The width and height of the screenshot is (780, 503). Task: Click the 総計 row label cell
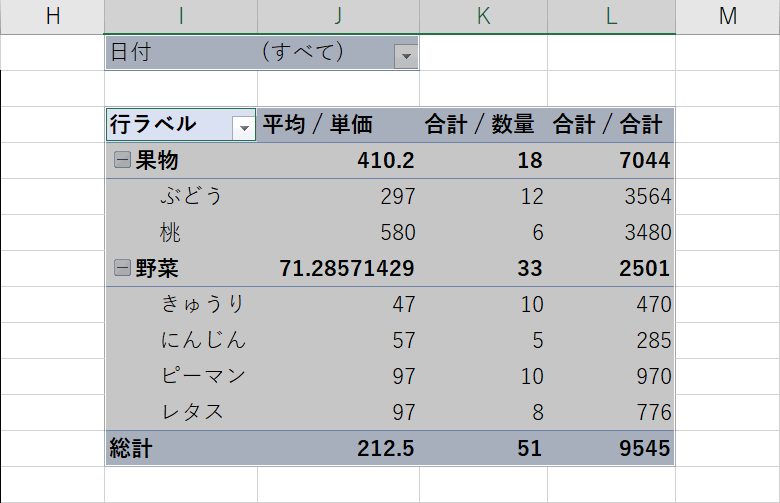[131, 448]
